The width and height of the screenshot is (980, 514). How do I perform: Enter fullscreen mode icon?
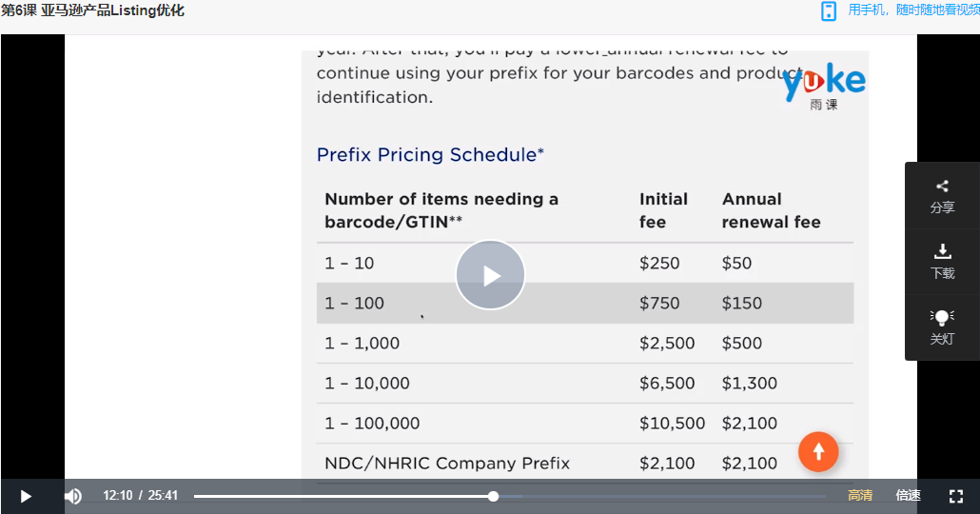(956, 497)
